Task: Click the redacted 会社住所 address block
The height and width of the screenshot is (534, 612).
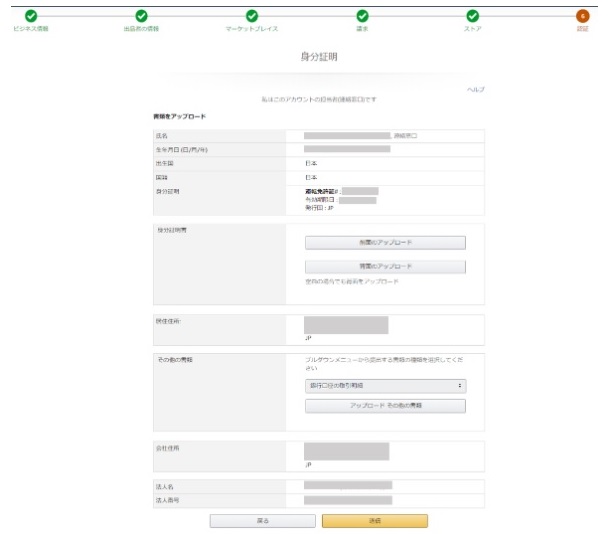Action: pyautogui.click(x=346, y=452)
